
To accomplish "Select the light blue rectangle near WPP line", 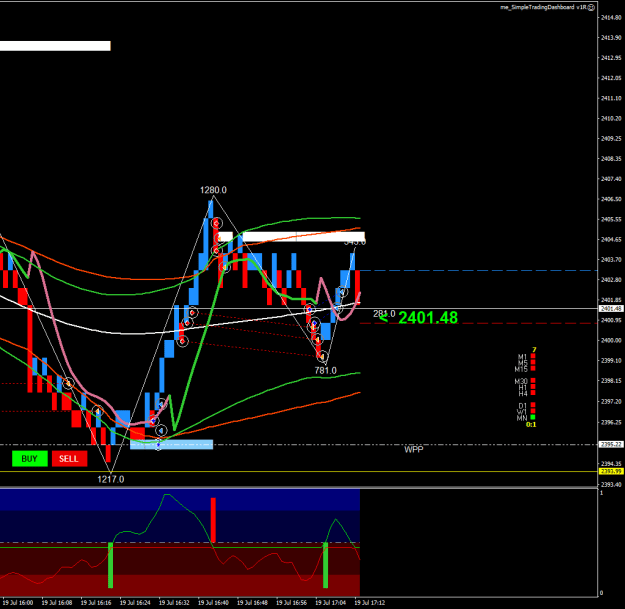I will pyautogui.click(x=171, y=444).
